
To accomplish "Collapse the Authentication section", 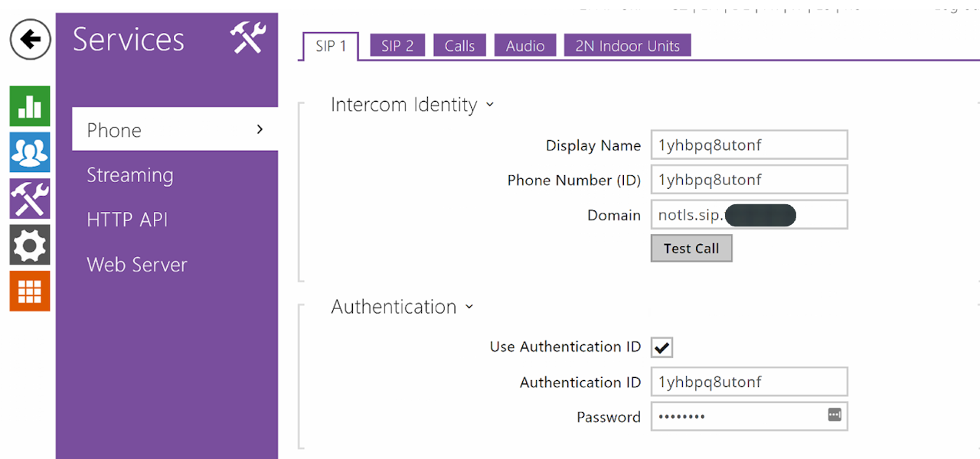I will (x=469, y=307).
